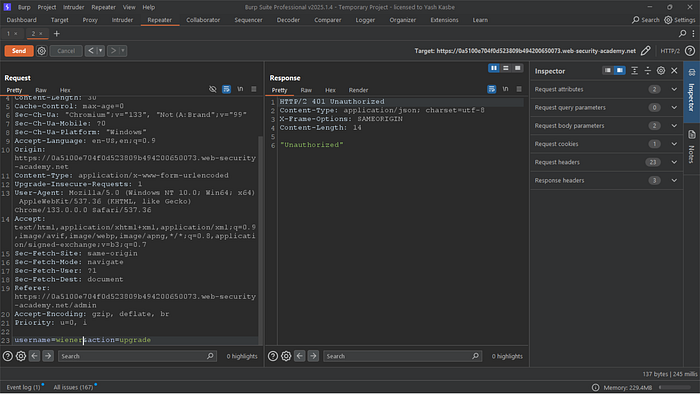Open the response search settings gear
700x394 pixels.
(x=286, y=356)
